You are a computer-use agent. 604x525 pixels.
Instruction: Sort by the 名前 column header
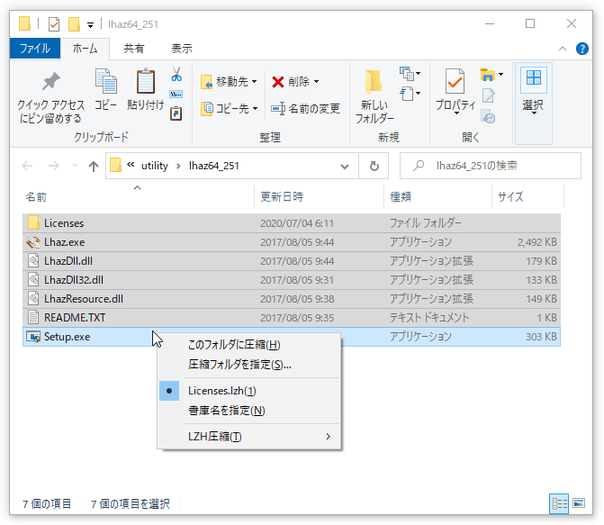(x=36, y=197)
